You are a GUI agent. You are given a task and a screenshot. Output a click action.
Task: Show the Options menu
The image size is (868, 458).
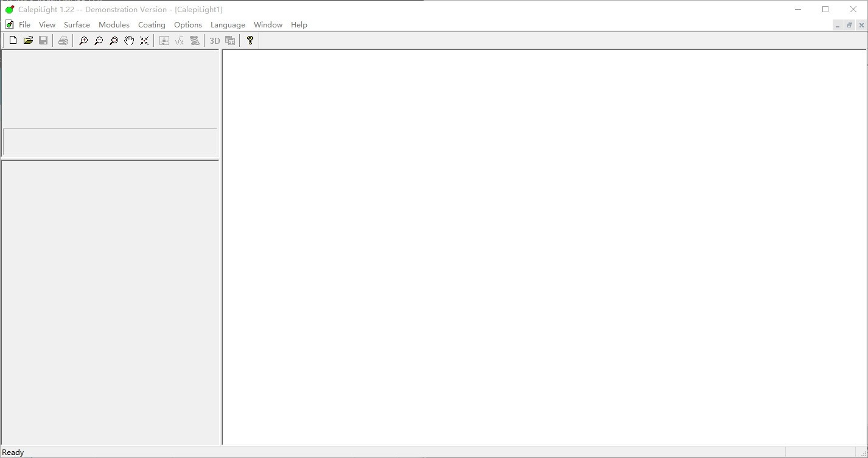[187, 25]
